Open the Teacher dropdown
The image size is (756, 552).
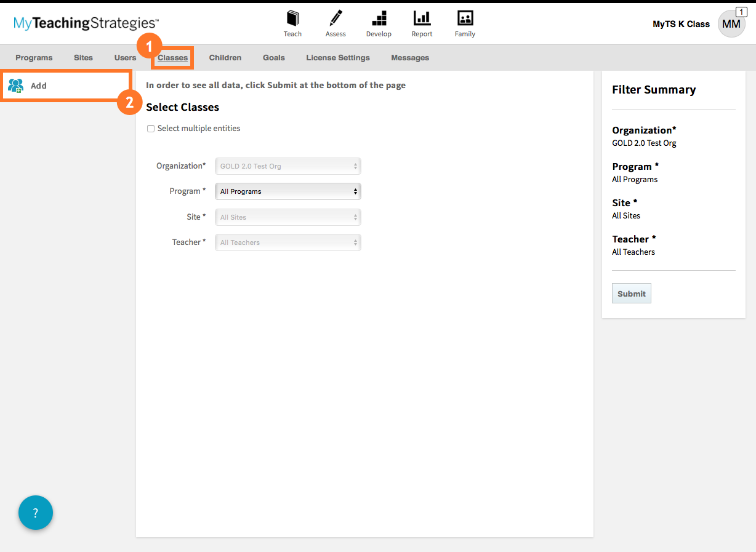(288, 242)
